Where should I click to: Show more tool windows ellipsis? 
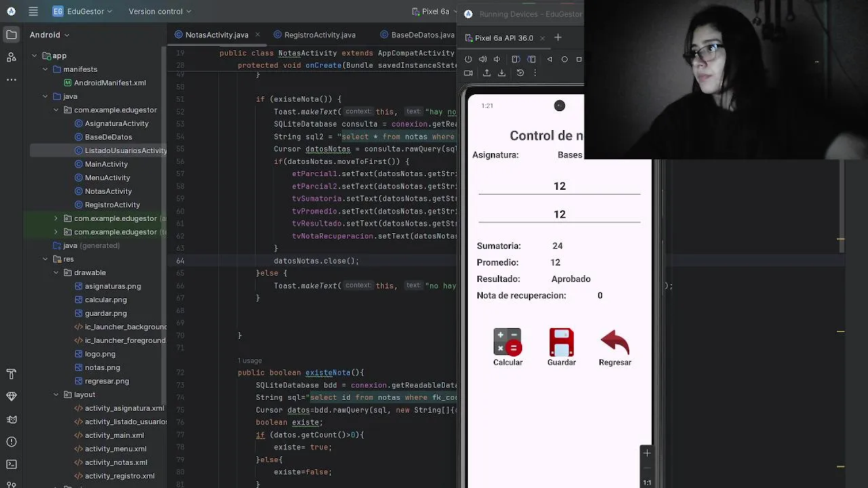coord(12,80)
